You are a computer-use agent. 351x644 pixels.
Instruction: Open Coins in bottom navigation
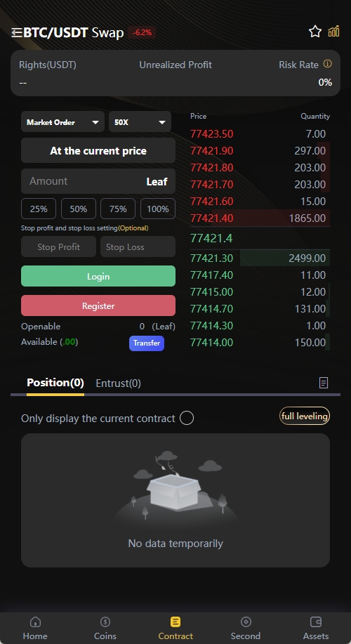pos(105,629)
